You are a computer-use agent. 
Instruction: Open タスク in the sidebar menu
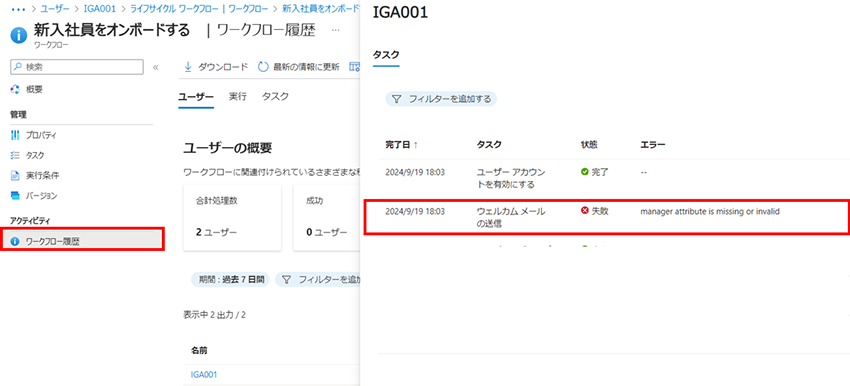click(35, 155)
